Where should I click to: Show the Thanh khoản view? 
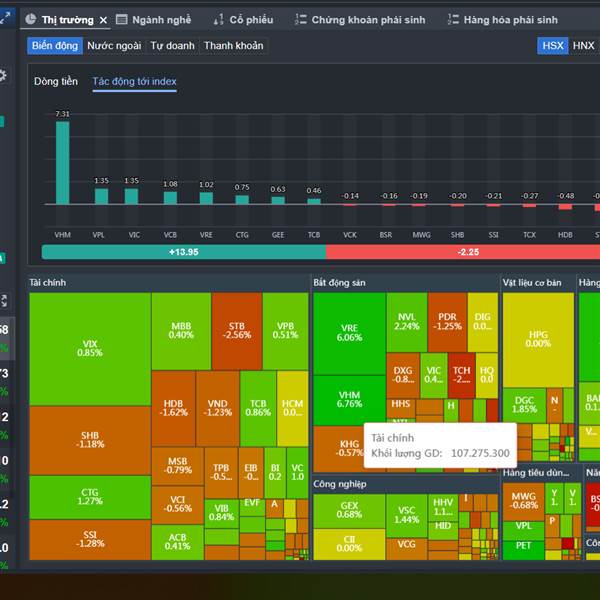coord(234,45)
